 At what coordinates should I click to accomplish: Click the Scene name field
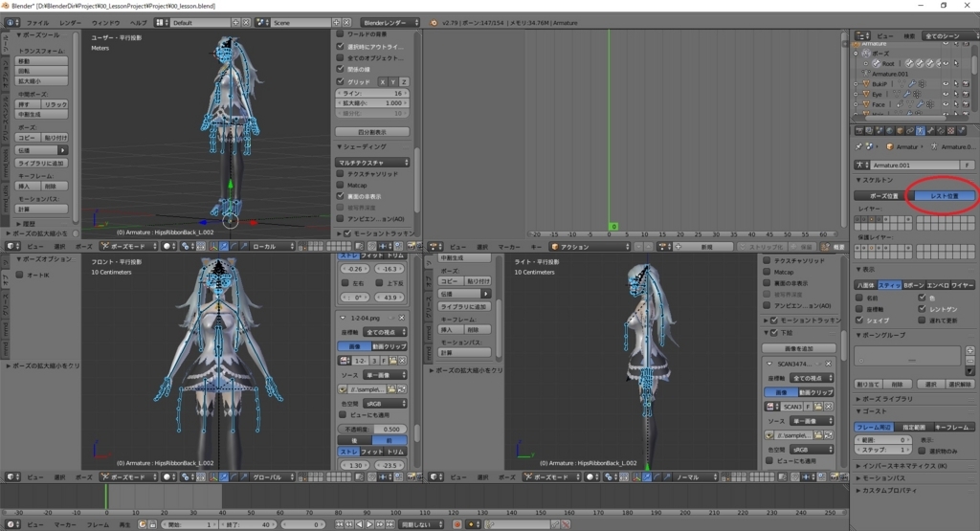(x=301, y=23)
